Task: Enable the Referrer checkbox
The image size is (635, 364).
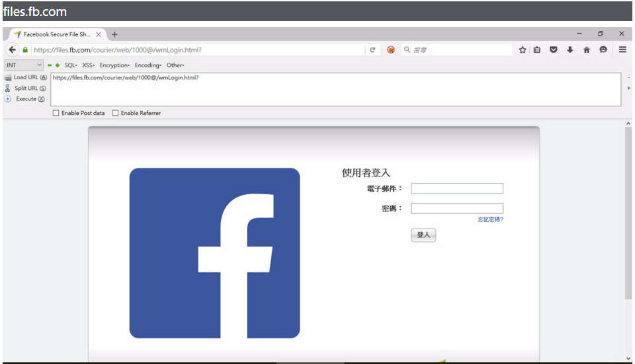Action: tap(115, 113)
